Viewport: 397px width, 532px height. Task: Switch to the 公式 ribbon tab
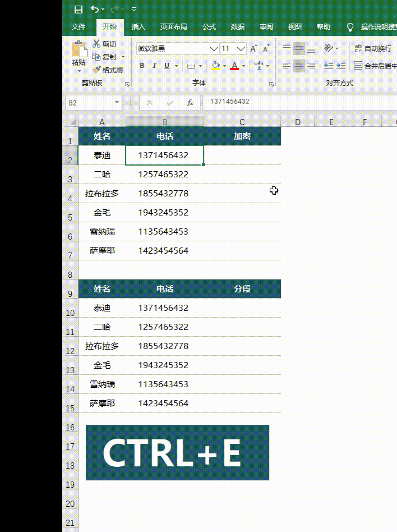point(209,27)
